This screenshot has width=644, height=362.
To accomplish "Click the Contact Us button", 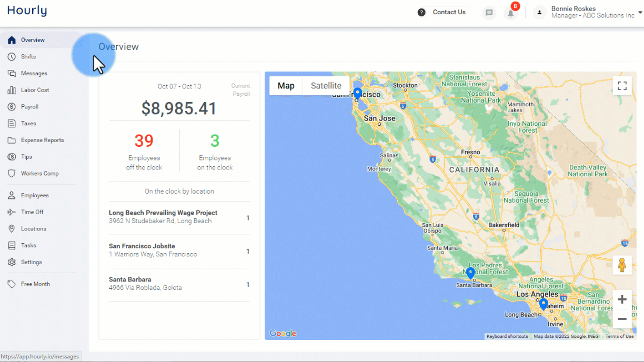I will pos(449,13).
